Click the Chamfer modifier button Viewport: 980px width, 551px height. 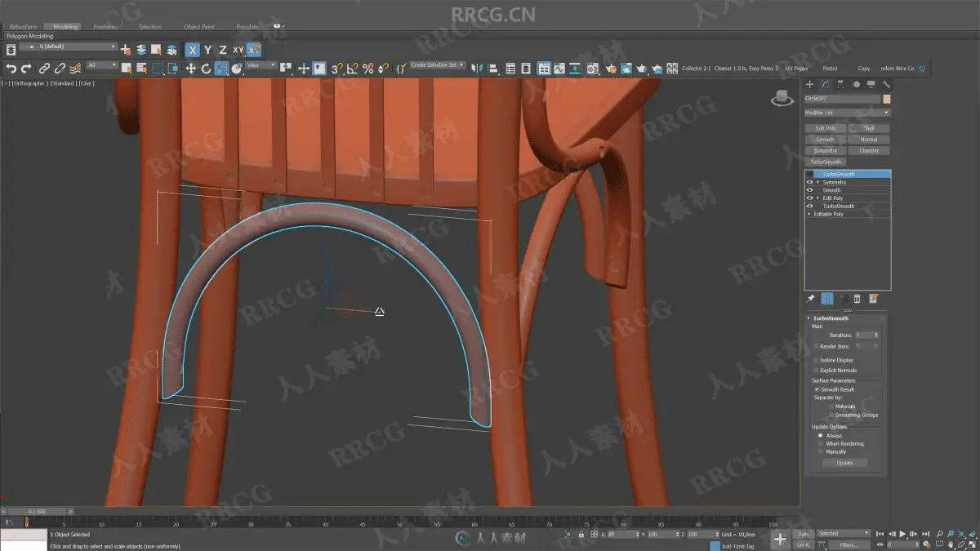click(x=869, y=150)
